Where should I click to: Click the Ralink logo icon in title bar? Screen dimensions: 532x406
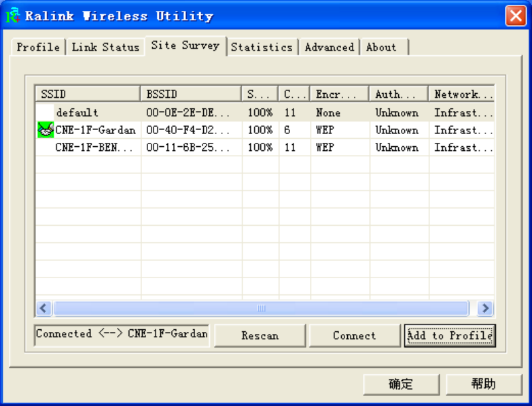pos(13,15)
